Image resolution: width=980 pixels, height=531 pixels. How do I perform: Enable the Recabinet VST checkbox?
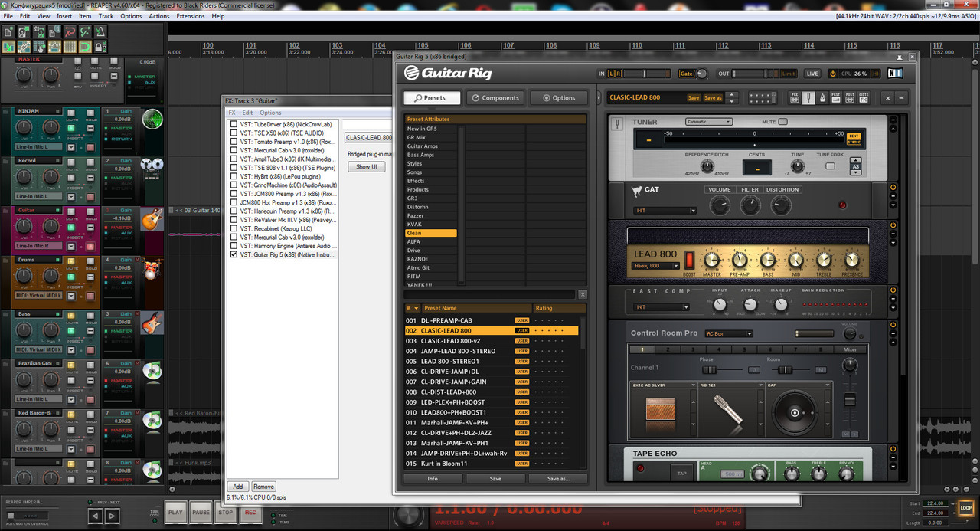coord(234,228)
